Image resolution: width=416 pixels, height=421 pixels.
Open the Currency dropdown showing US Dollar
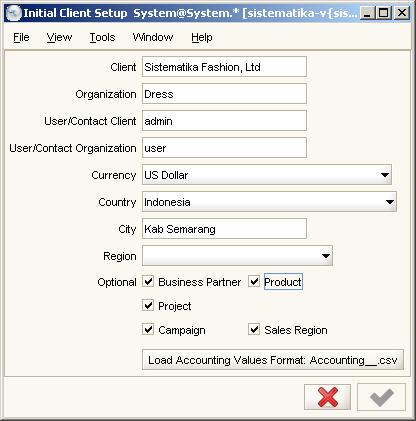267,175
